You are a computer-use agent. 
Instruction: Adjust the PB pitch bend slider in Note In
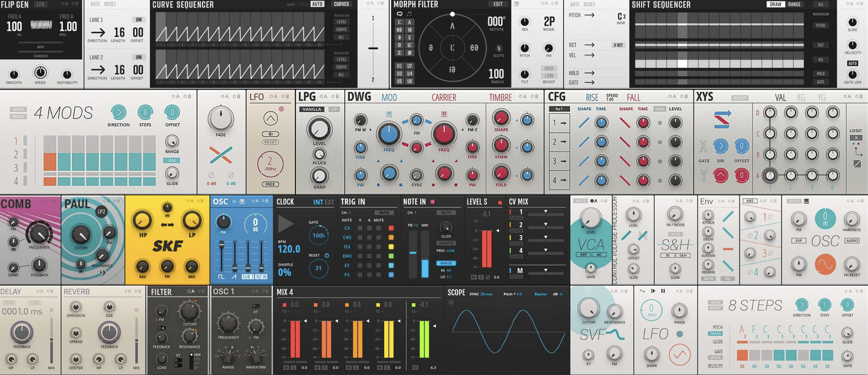tap(413, 254)
